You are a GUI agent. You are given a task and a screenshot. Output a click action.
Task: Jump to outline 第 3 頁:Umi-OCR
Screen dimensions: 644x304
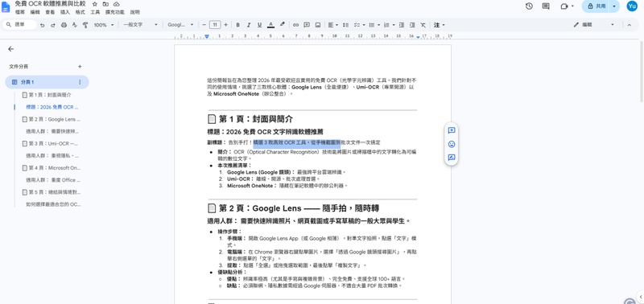tap(51, 144)
